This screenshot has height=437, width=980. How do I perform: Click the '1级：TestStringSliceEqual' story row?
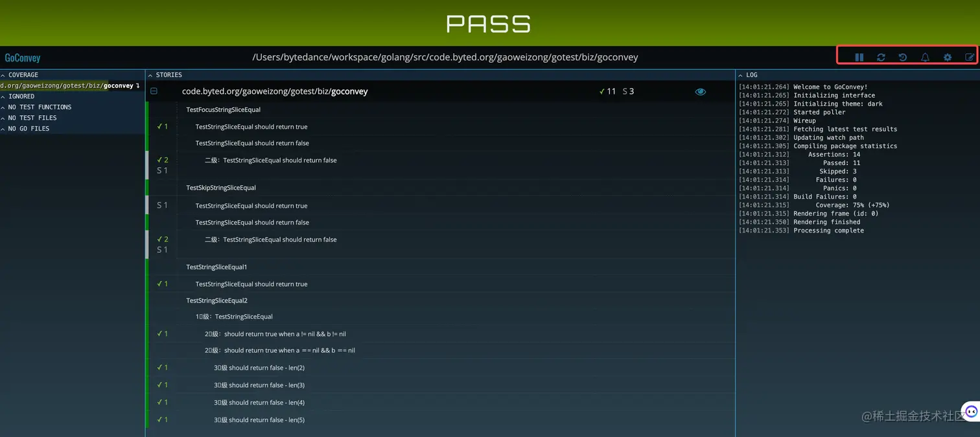tap(234, 317)
